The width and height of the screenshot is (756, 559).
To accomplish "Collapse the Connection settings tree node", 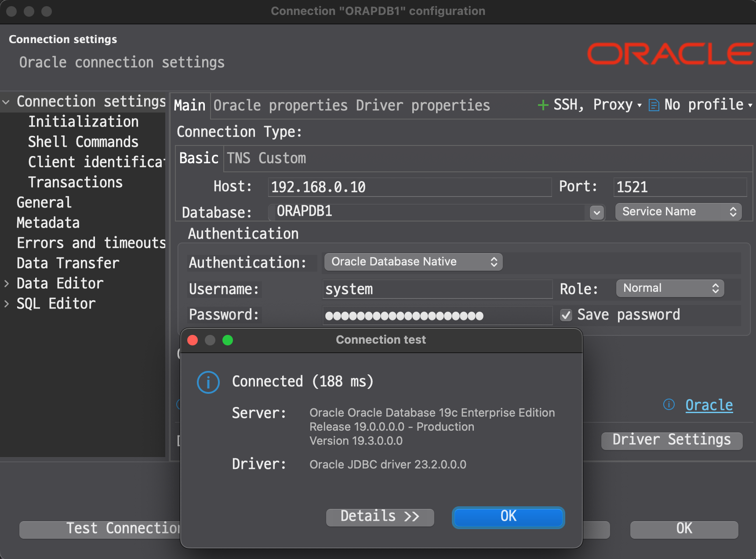I will click(6, 102).
